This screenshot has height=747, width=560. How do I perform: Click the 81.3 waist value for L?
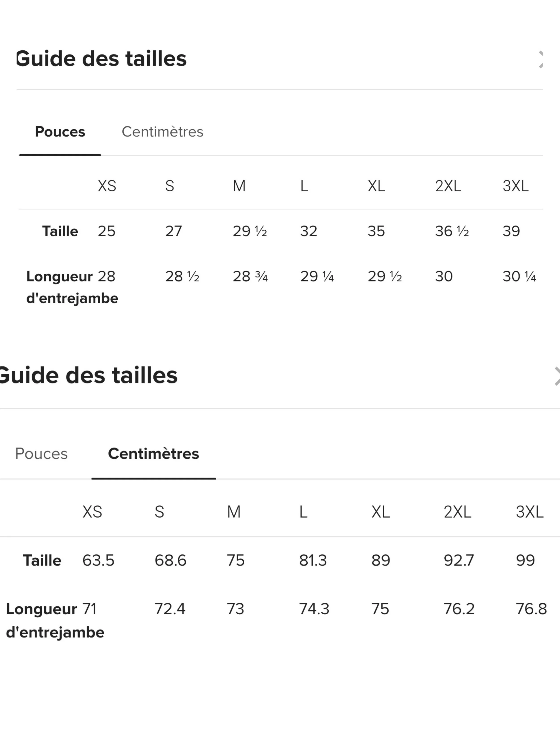[x=313, y=561]
